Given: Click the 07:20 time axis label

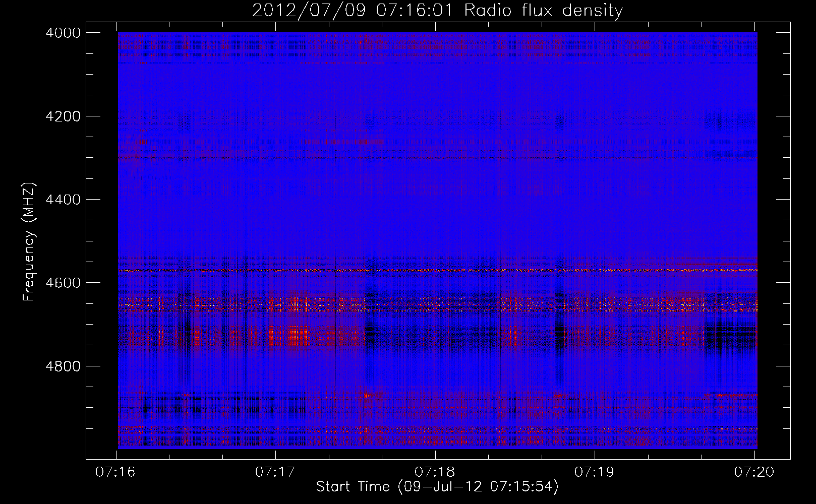Looking at the screenshot, I should (754, 472).
